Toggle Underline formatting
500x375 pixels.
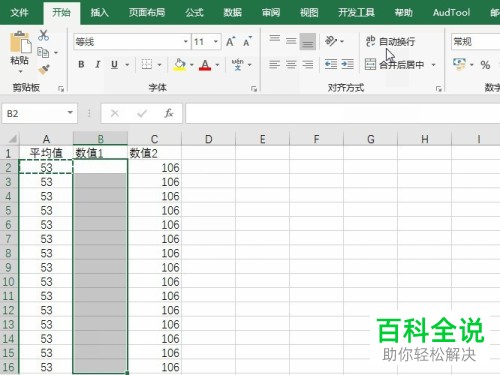click(x=114, y=64)
